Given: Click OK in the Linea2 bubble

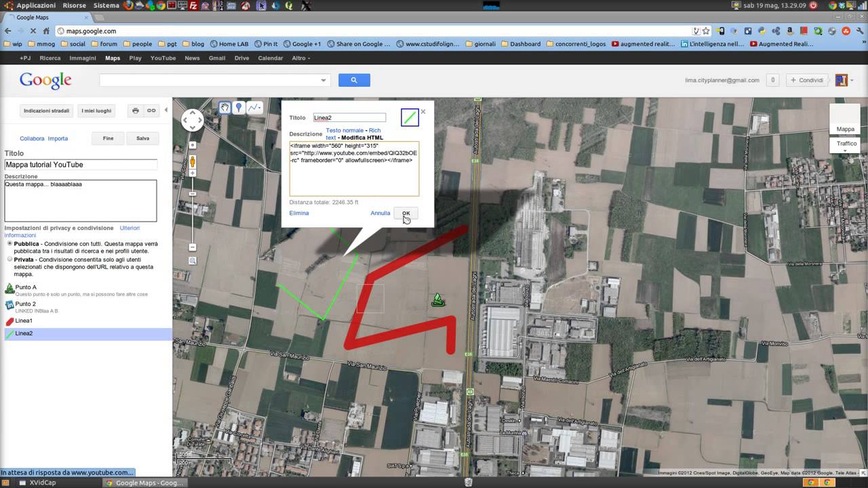Looking at the screenshot, I should (406, 213).
